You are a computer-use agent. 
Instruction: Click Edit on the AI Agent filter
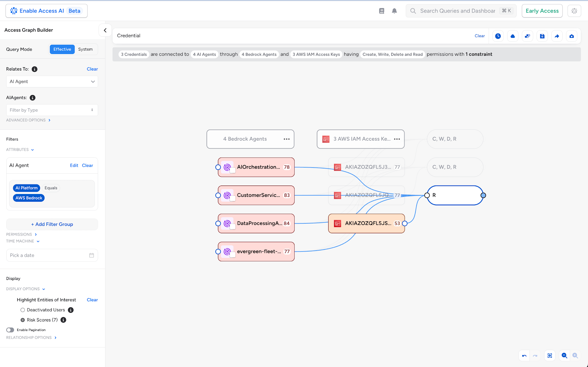click(74, 165)
